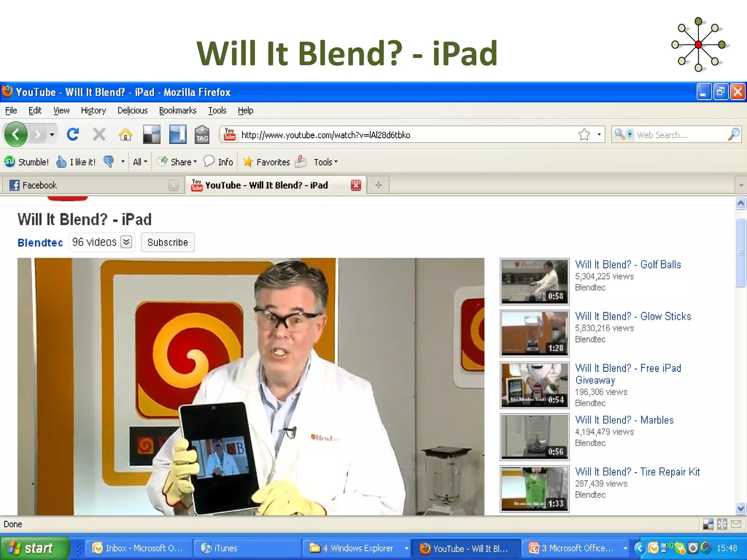
Task: Open the thumbs down options dropdown
Action: coord(123,162)
